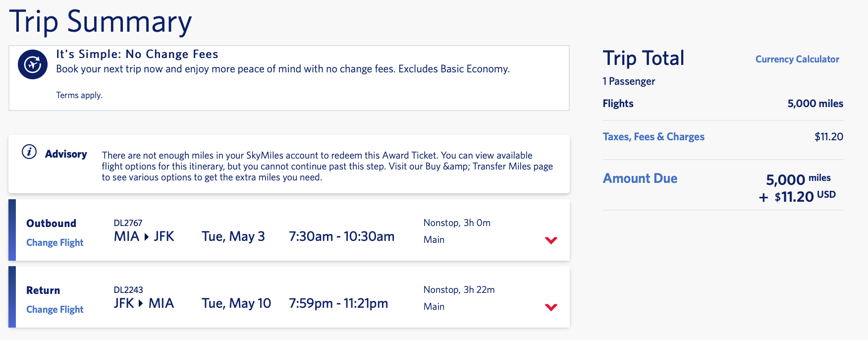Change the outbound MIA to JFK flight
The image size is (868, 340).
coord(54,242)
